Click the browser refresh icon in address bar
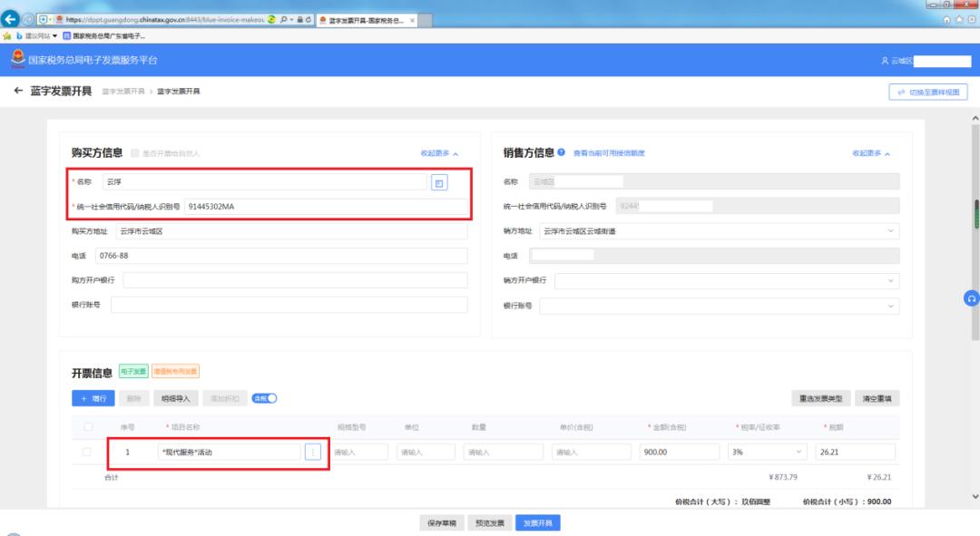 [309, 19]
